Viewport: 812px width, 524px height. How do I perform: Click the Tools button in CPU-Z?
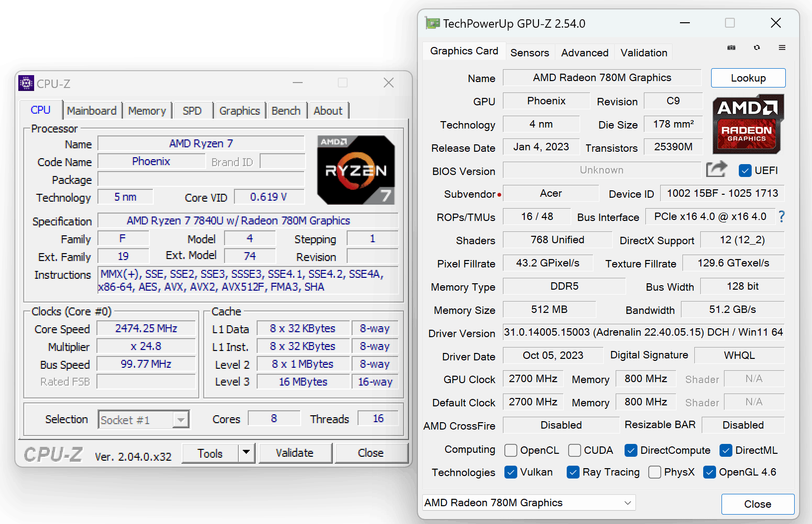(x=210, y=453)
